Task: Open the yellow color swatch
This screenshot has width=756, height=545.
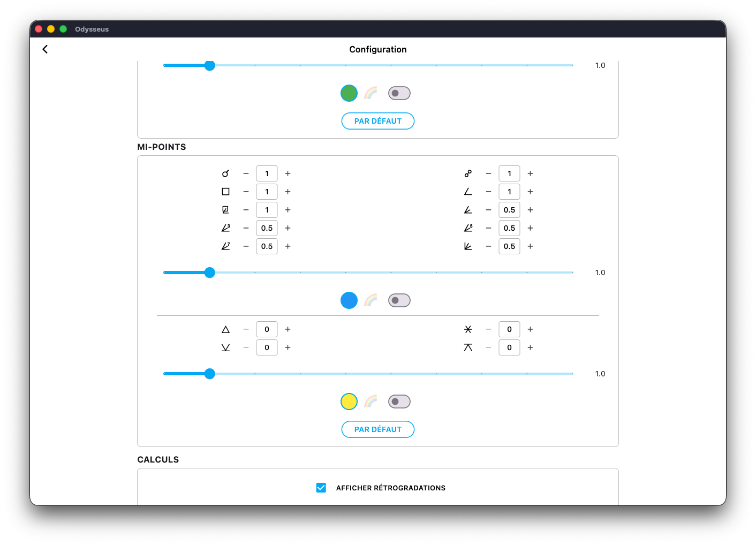Action: click(x=349, y=402)
